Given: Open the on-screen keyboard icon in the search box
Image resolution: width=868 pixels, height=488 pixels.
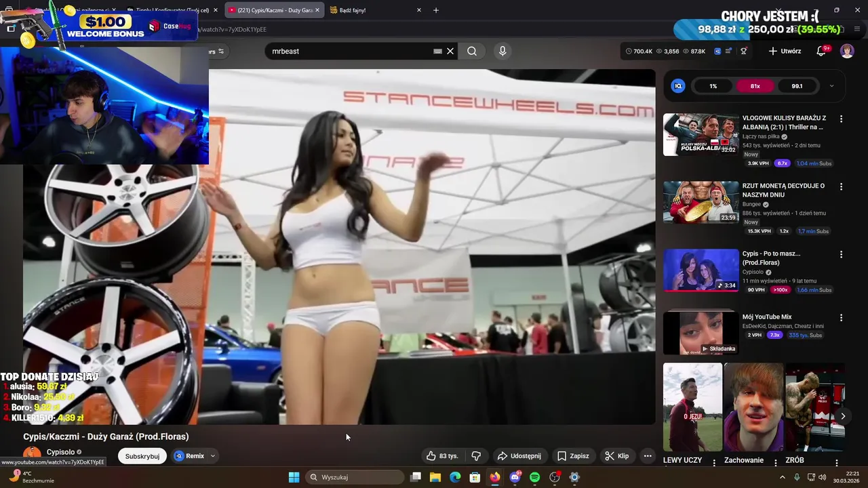Looking at the screenshot, I should pyautogui.click(x=437, y=51).
